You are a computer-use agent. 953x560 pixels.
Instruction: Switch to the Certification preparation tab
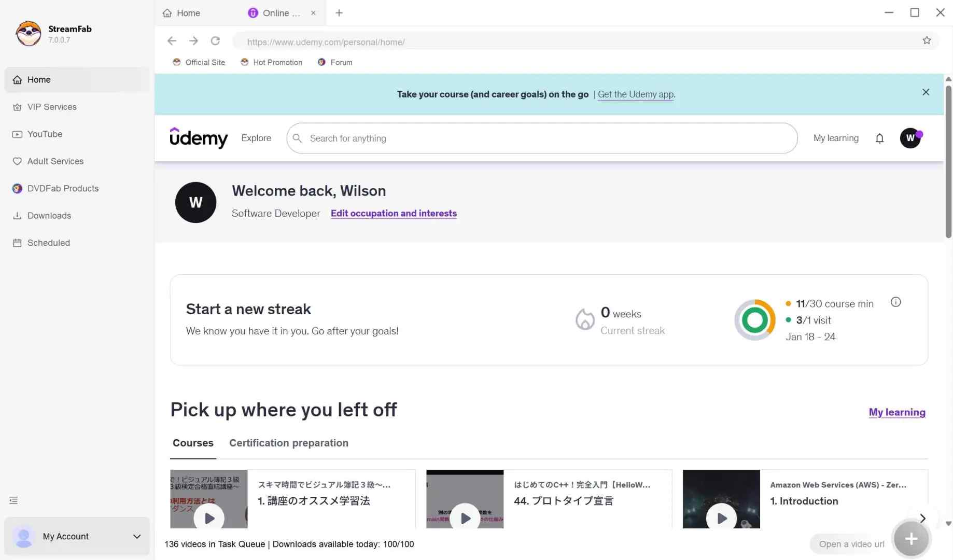tap(289, 443)
